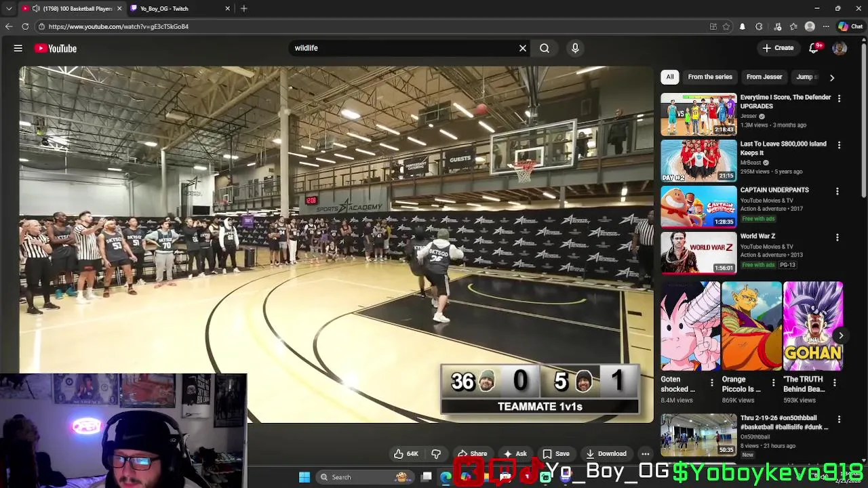Click the basketball video player
Viewport: 868px width, 488px height.
(336, 244)
